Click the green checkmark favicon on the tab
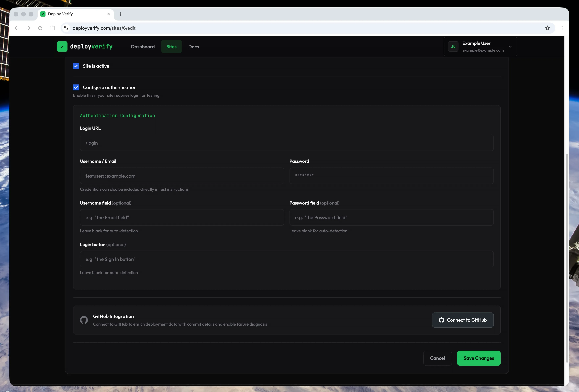 43,14
